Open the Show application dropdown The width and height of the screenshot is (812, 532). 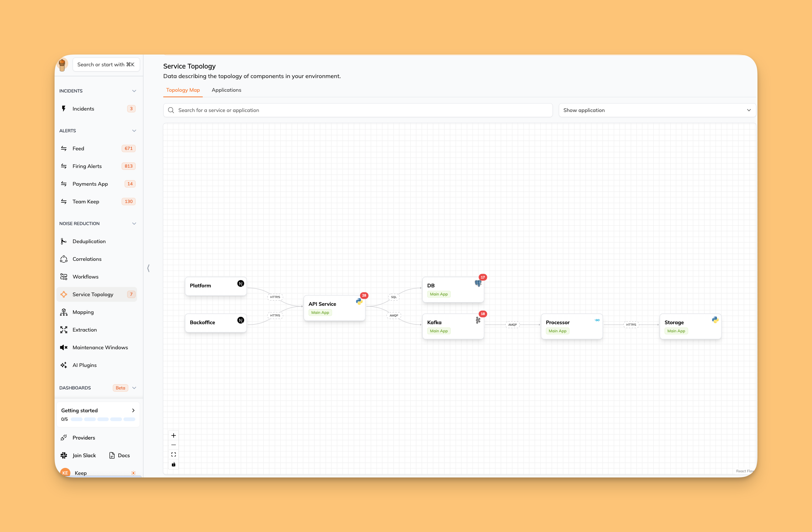pyautogui.click(x=657, y=110)
